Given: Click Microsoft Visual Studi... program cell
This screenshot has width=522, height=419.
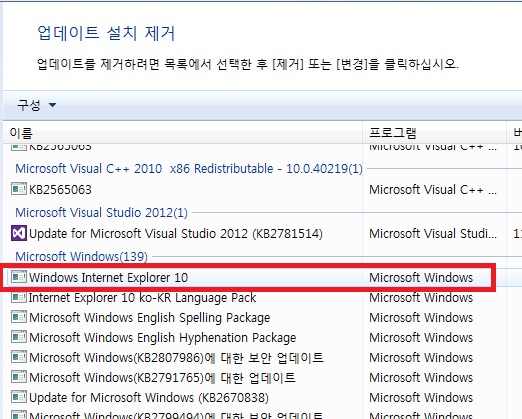Looking at the screenshot, I should click(x=433, y=234).
